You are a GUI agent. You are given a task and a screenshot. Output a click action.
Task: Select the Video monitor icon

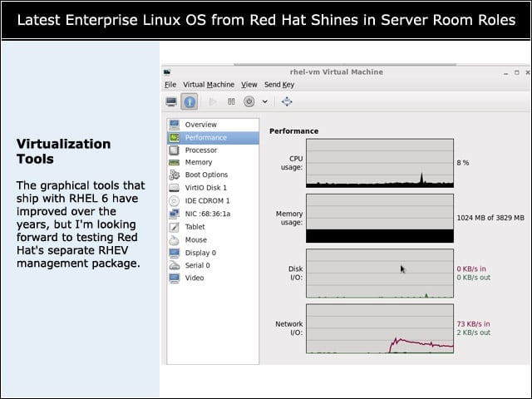tap(174, 278)
